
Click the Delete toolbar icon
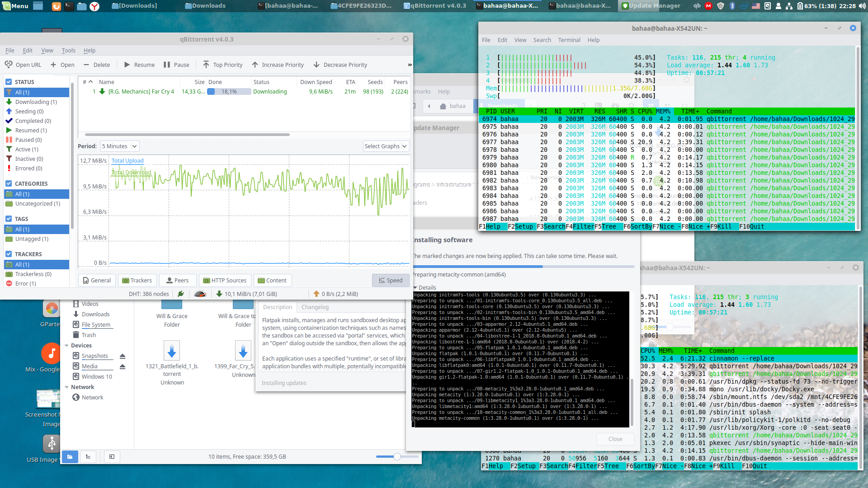[86, 65]
